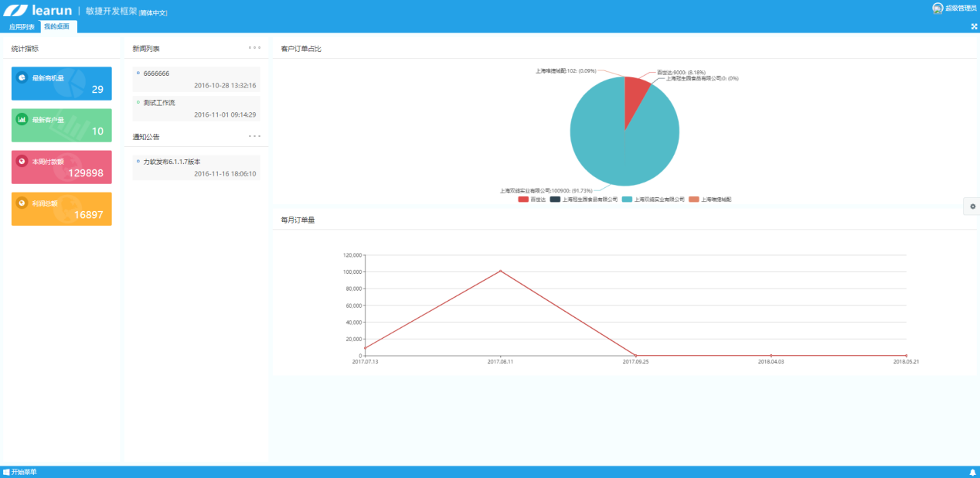Screen dimensions: 980x478
Task: Click the pie icon on 最新商机量 card
Action: tap(22, 78)
